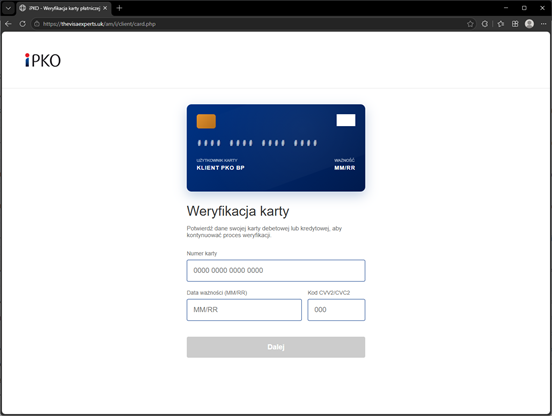Viewport: 552px width, 416px height.
Task: Open the favorites list icon
Action: [501, 24]
